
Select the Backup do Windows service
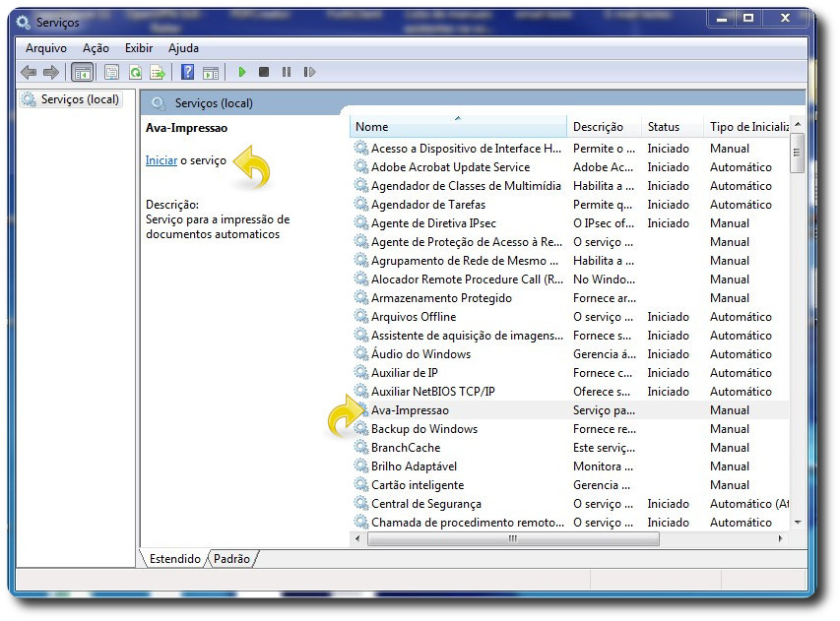tap(570, 429)
